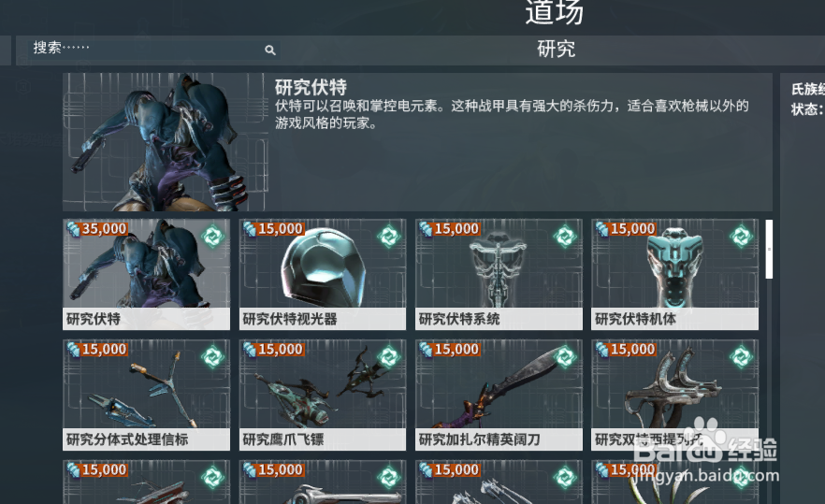
Task: Click the green badge on 研究伏特机体
Action: [x=742, y=237]
